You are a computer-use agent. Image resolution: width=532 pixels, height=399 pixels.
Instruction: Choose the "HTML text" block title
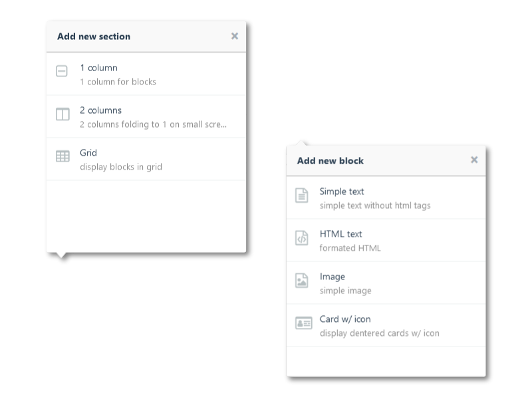(x=340, y=234)
